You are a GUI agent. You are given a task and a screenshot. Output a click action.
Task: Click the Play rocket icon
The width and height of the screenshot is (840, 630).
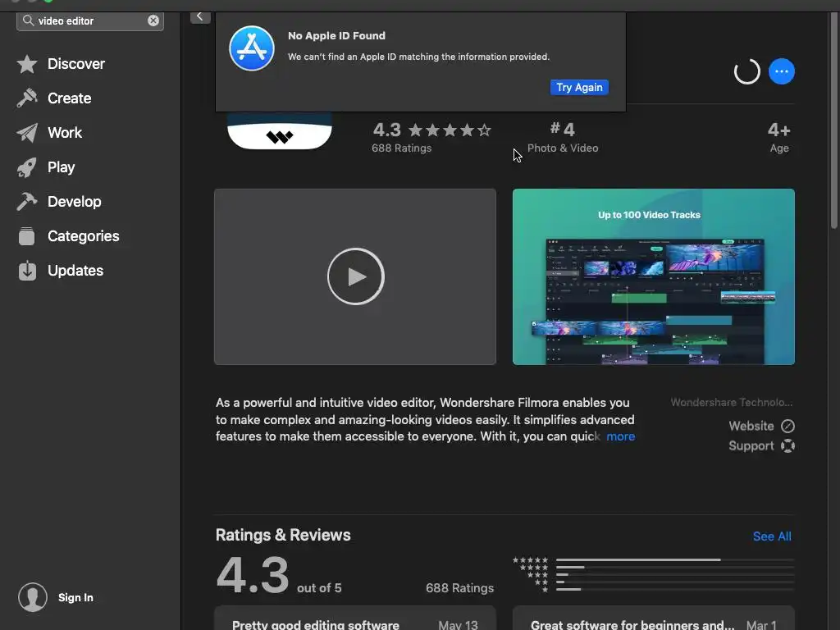[x=27, y=167]
